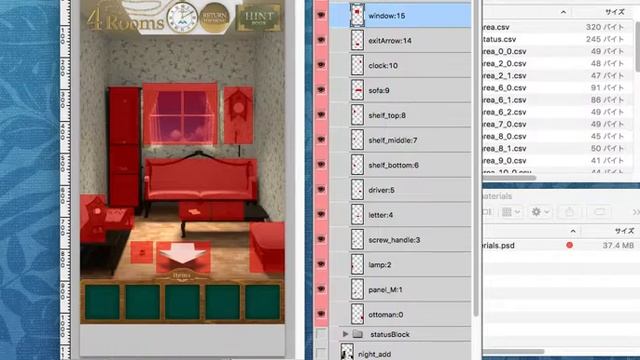The height and width of the screenshot is (360, 640).
Task: Click the statusBlock folder icon
Action: point(358,334)
